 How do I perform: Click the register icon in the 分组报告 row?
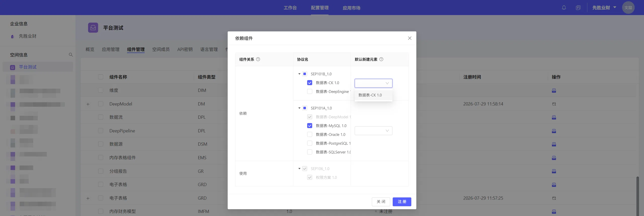tap(554, 171)
